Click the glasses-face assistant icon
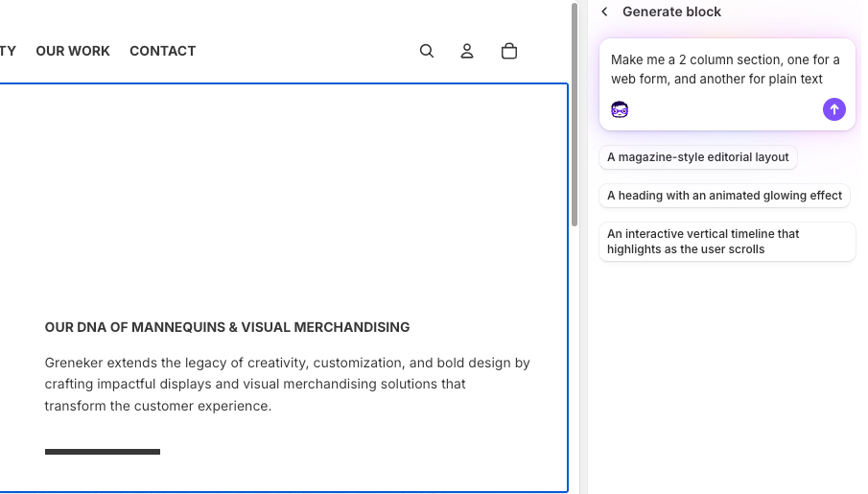This screenshot has width=868, height=494. (620, 109)
